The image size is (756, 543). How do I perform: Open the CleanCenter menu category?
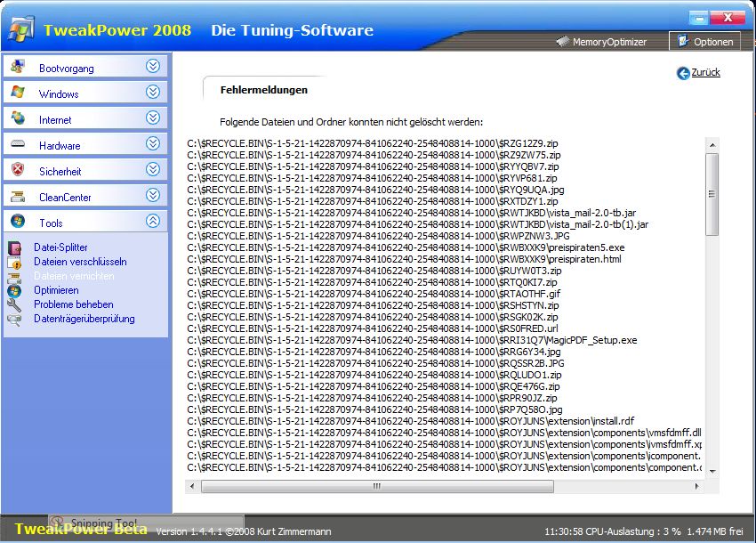tap(85, 196)
